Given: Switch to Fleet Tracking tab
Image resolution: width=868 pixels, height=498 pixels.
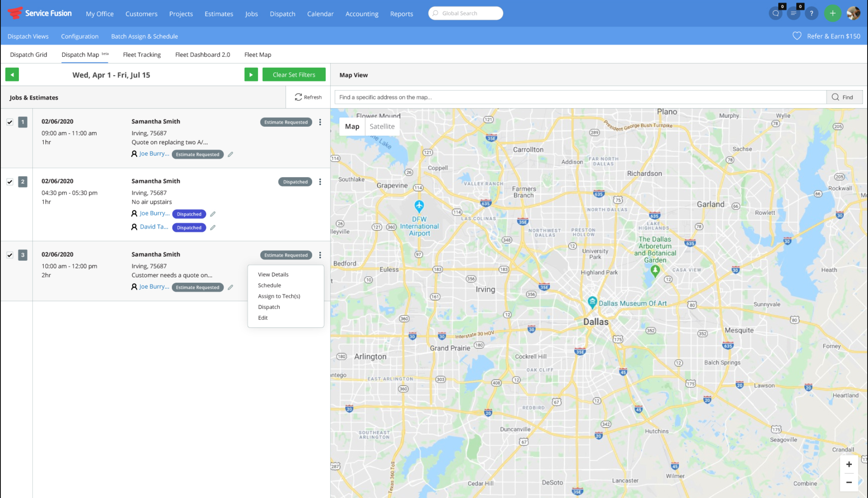Looking at the screenshot, I should tap(142, 55).
